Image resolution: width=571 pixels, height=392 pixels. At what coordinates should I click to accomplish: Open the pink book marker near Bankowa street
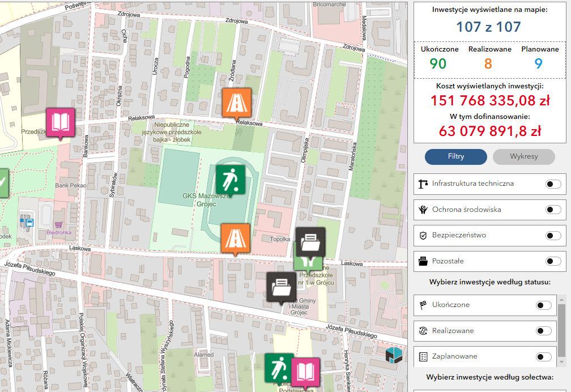coord(61,123)
